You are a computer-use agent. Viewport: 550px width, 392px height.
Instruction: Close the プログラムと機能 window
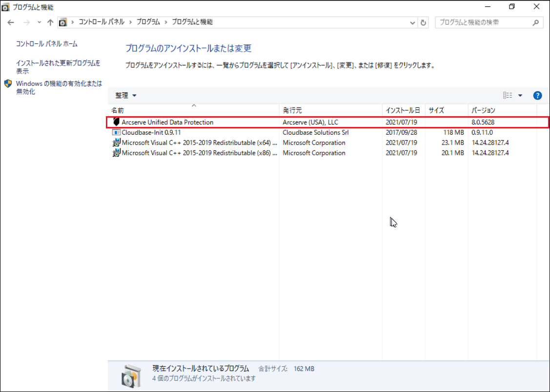pos(537,7)
